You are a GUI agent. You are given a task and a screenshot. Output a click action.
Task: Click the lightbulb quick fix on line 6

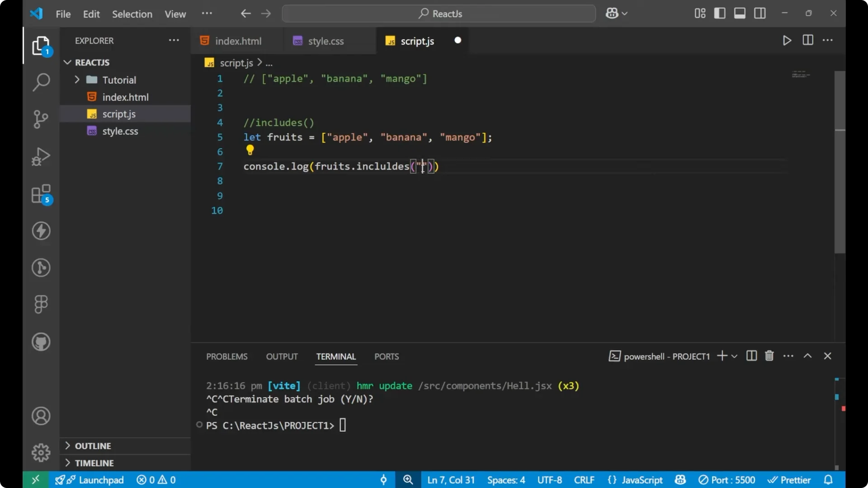click(250, 150)
